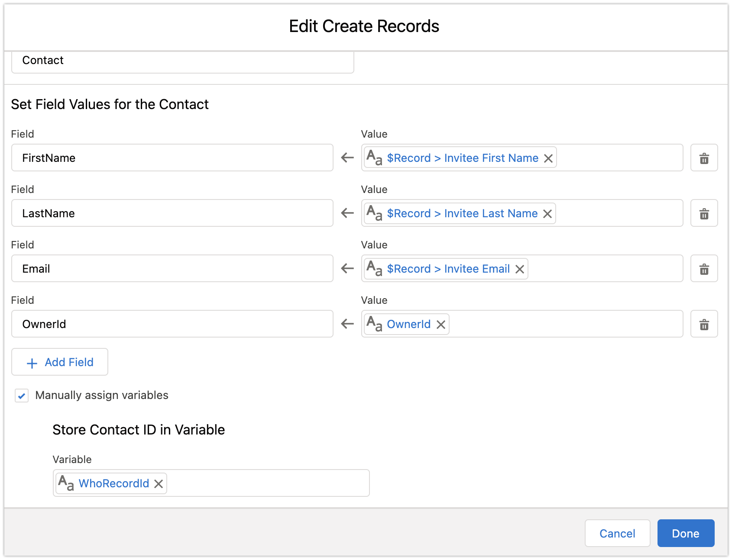The width and height of the screenshot is (732, 560).
Task: Remove the Invitee First Name value pill
Action: click(x=548, y=158)
